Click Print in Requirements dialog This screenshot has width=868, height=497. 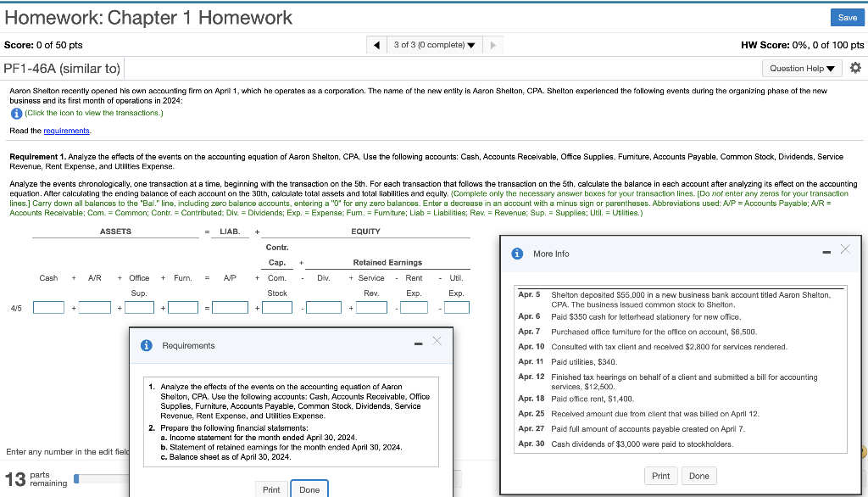tap(271, 490)
